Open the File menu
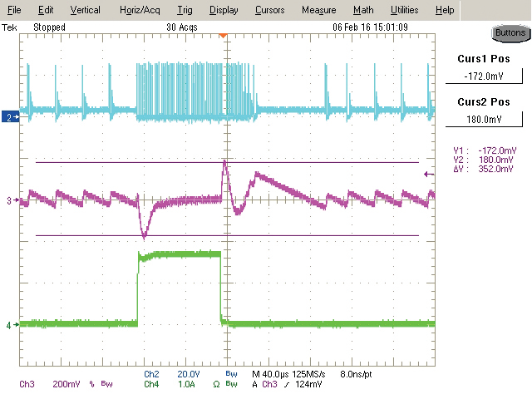Image resolution: width=532 pixels, height=399 pixels. (x=14, y=10)
